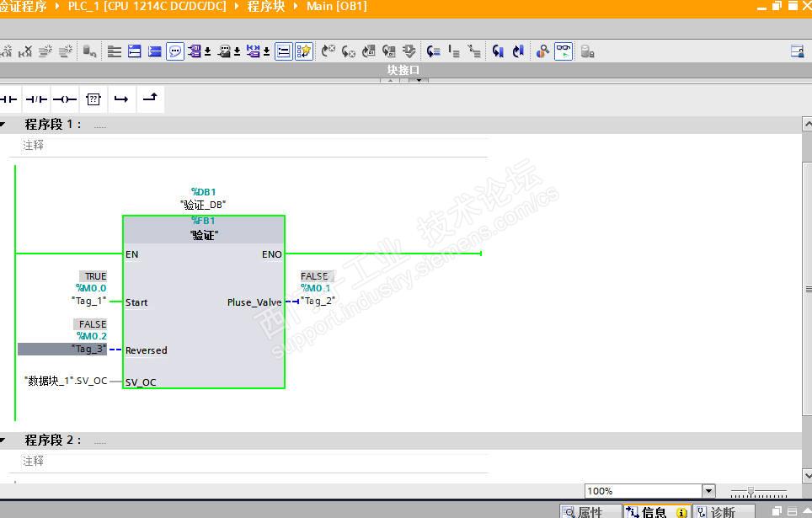
Task: Open dropdown arrow beside absolute/symbolic operands icon
Action: [208, 51]
